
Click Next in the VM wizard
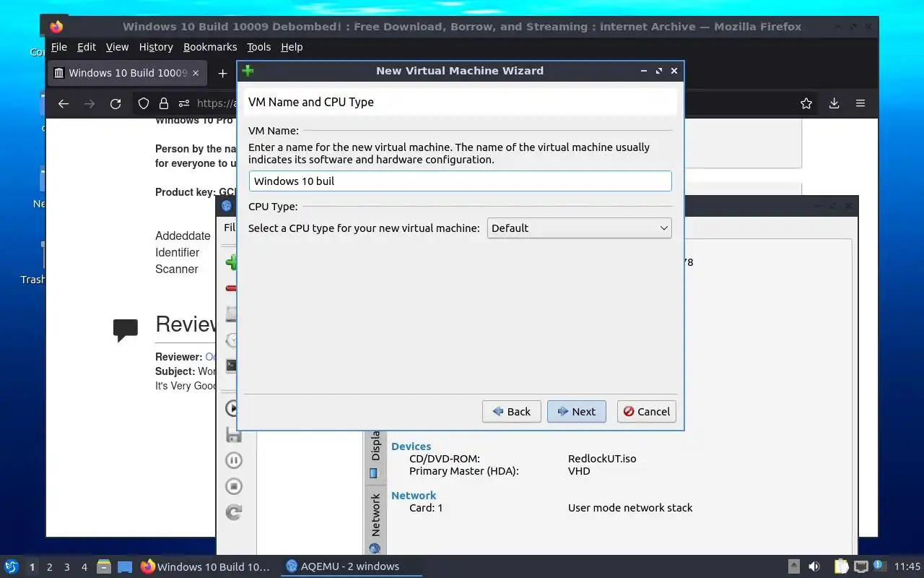pos(576,412)
